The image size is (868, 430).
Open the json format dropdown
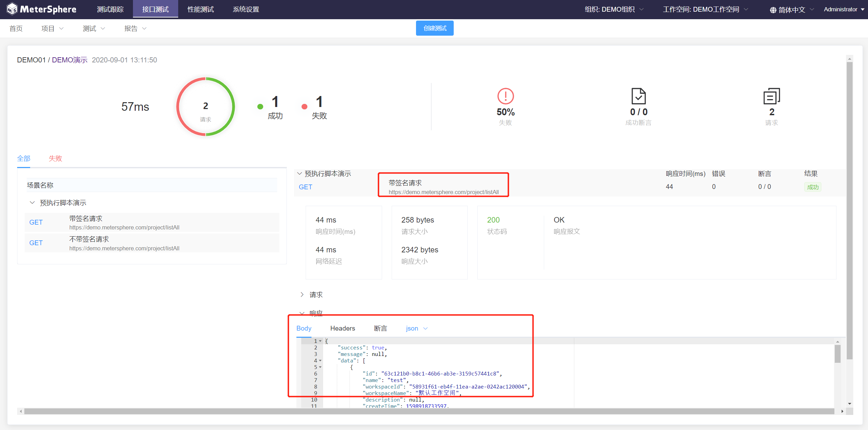[x=416, y=329]
